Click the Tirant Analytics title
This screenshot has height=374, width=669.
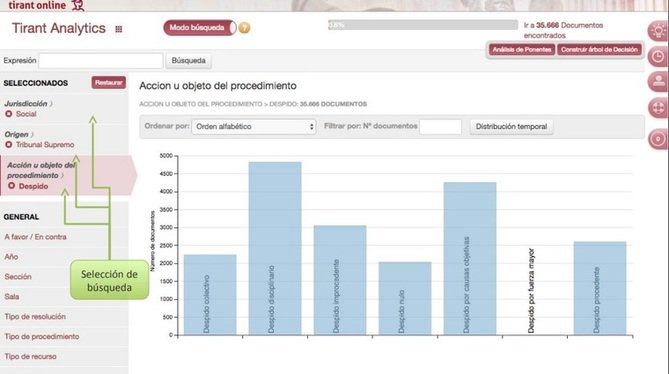tap(58, 28)
